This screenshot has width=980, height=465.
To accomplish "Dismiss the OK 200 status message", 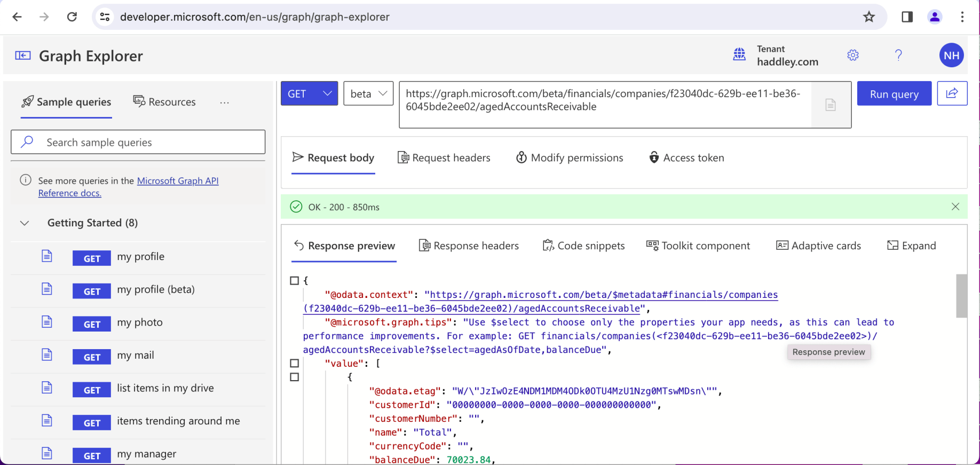I will (955, 207).
